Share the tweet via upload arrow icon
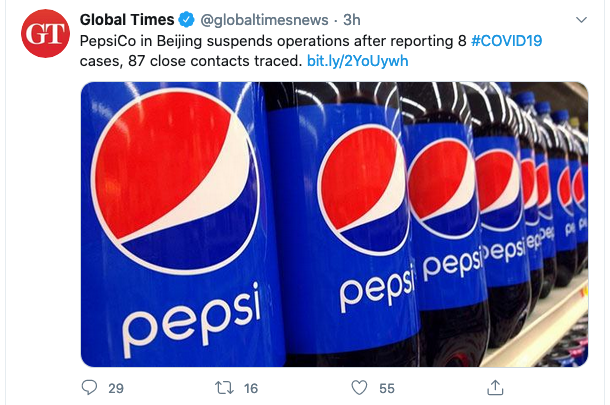This screenshot has width=610, height=405. click(x=493, y=387)
